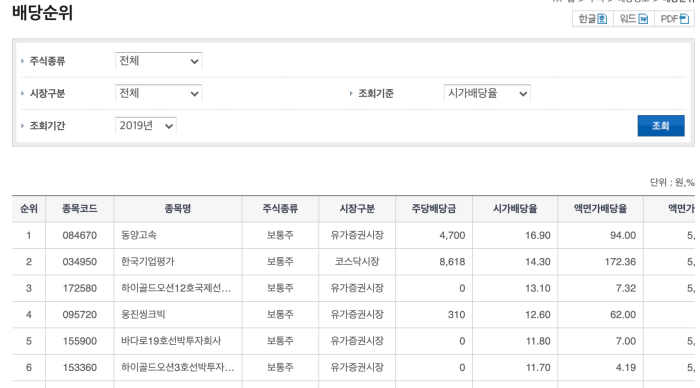Click dividend per share value 8,618

[452, 262]
